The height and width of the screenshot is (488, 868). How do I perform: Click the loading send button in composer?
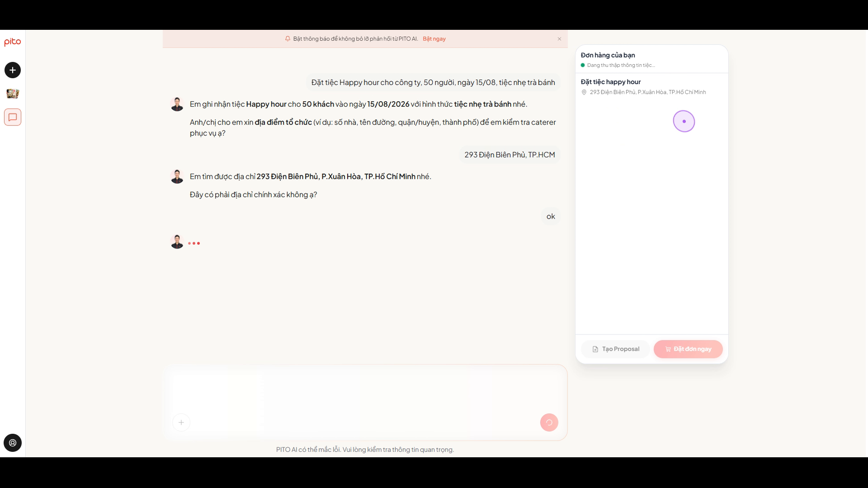[x=549, y=422]
